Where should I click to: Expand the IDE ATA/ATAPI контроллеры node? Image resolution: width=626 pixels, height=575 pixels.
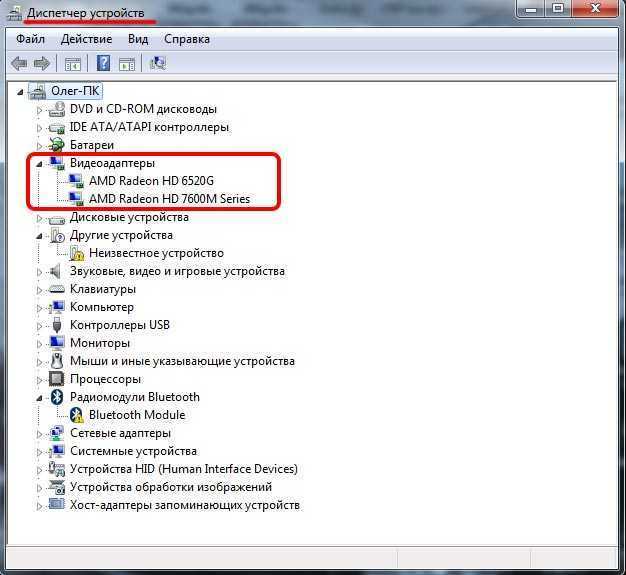[39, 128]
